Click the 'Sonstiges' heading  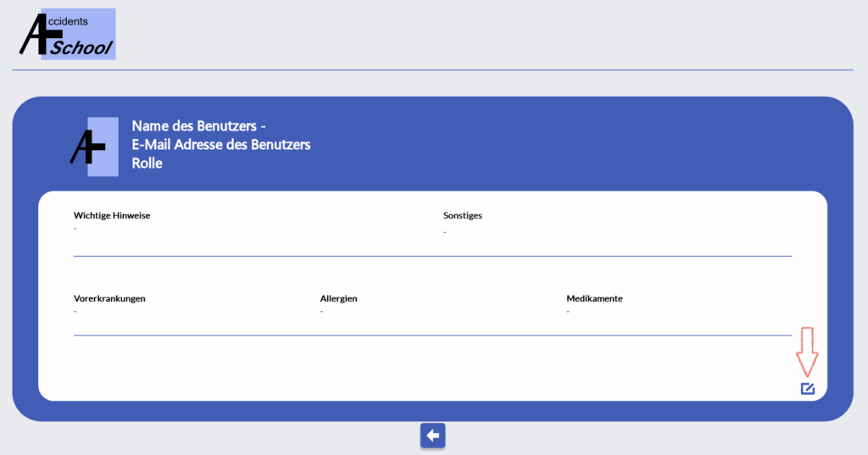click(462, 216)
